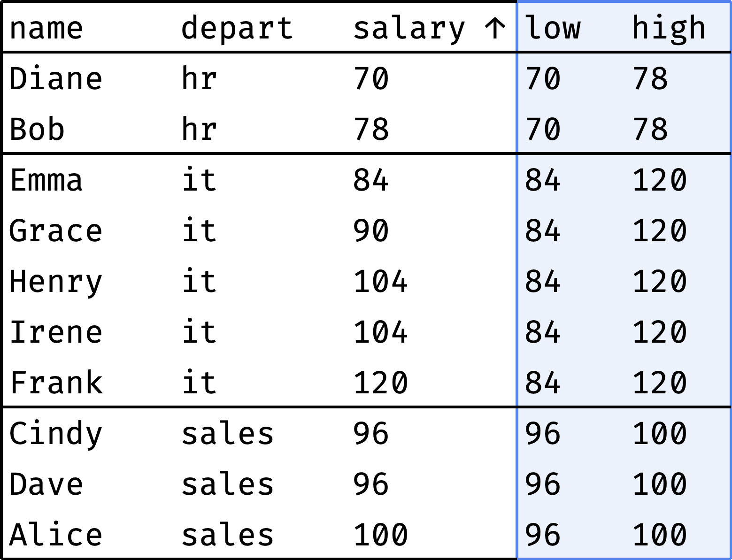Image resolution: width=732 pixels, height=560 pixels.
Task: Click the salary column header
Action: click(x=408, y=28)
